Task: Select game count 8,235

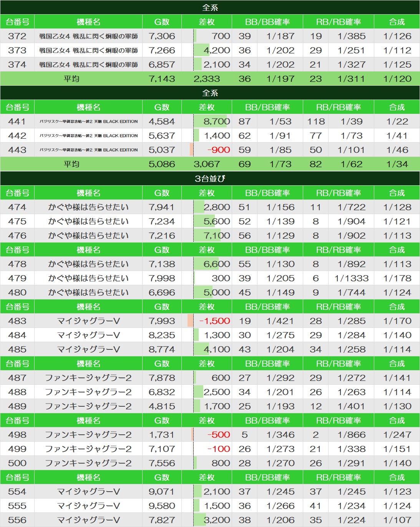Action: pos(162,335)
